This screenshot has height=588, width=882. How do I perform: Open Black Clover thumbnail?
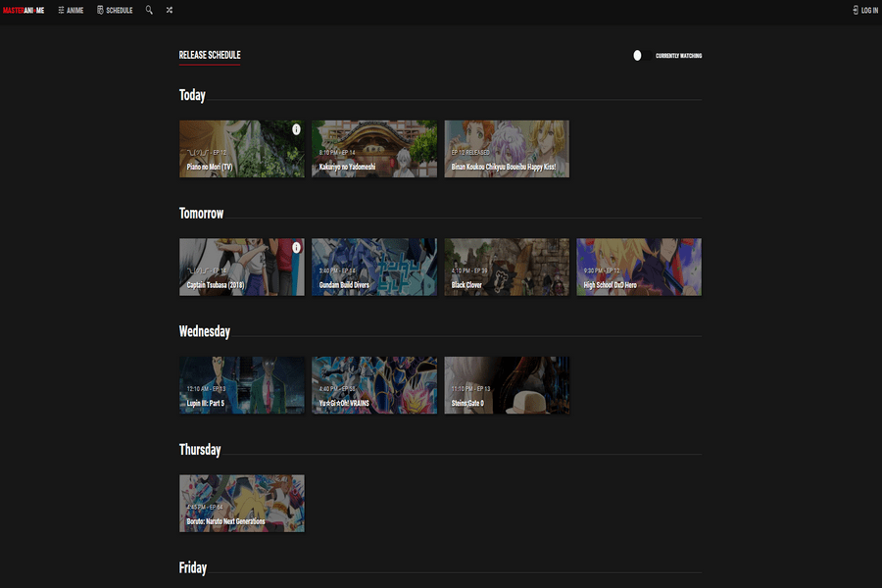(507, 267)
